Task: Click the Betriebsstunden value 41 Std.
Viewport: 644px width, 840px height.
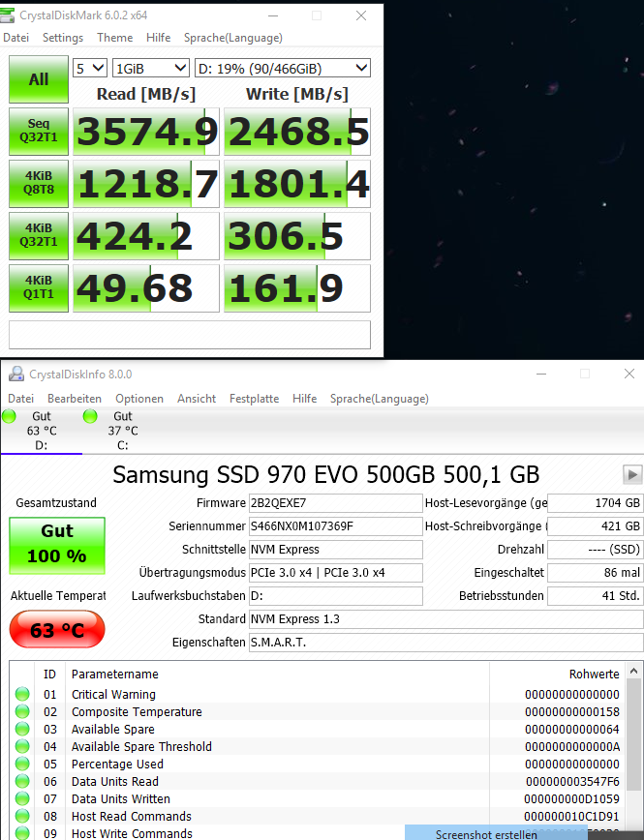Action: (x=596, y=596)
